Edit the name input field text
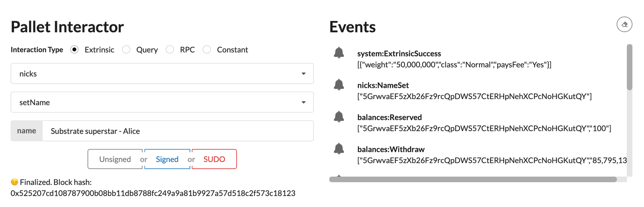The image size is (644, 207). pos(178,131)
